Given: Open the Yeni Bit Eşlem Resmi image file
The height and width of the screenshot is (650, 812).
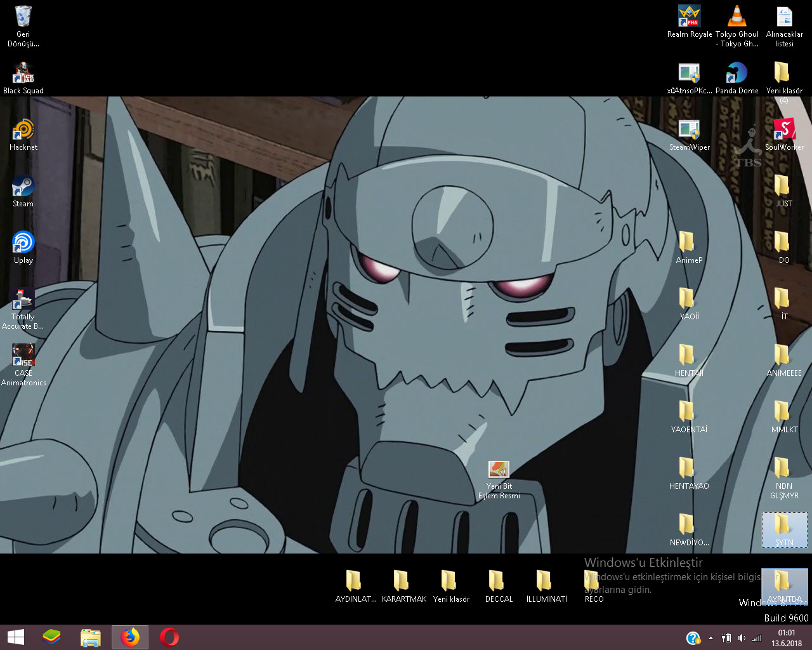Looking at the screenshot, I should coord(499,480).
